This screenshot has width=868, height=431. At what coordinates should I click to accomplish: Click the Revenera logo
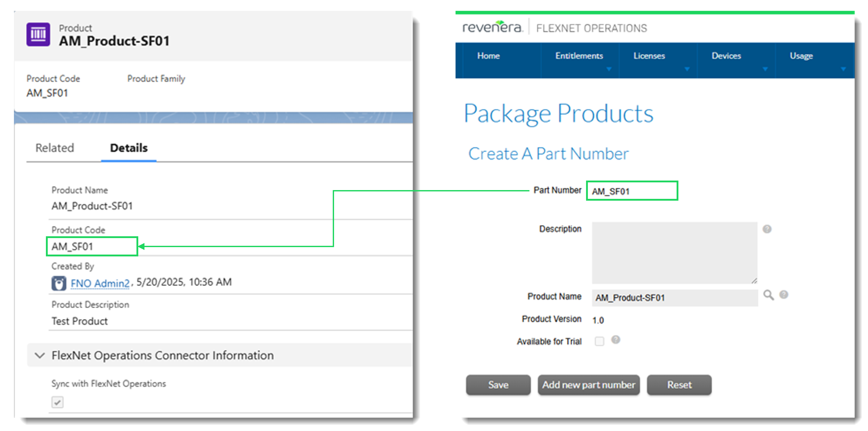pos(493,27)
